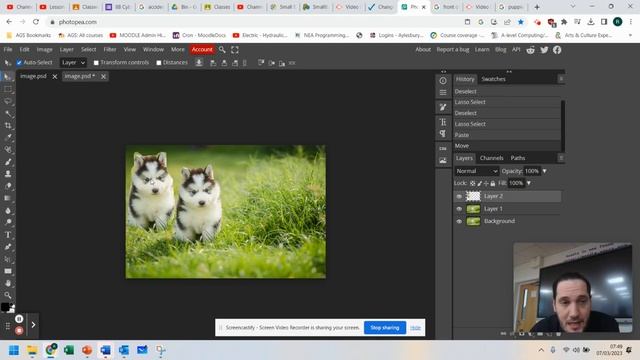Image resolution: width=640 pixels, height=360 pixels.
Task: Click Stop sharing button
Action: pyautogui.click(x=384, y=328)
